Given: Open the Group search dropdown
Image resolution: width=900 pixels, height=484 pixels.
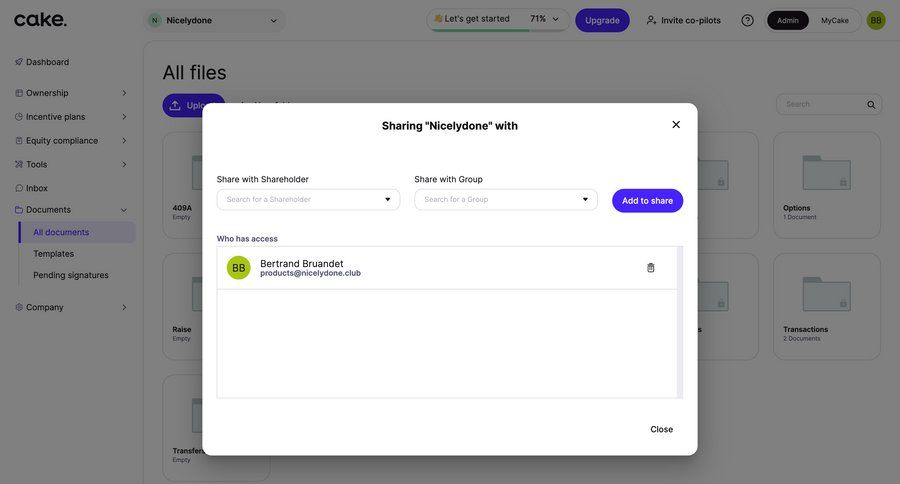Looking at the screenshot, I should point(506,200).
